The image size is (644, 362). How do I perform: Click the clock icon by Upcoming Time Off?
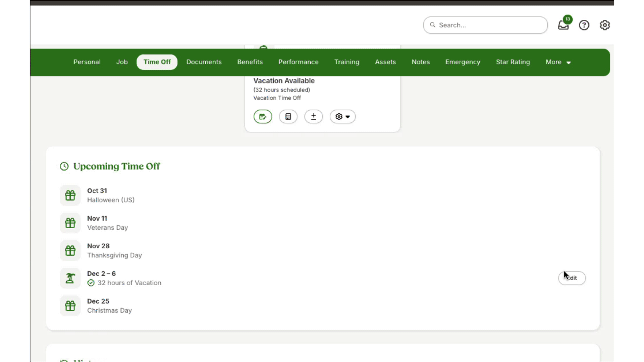[x=64, y=166]
